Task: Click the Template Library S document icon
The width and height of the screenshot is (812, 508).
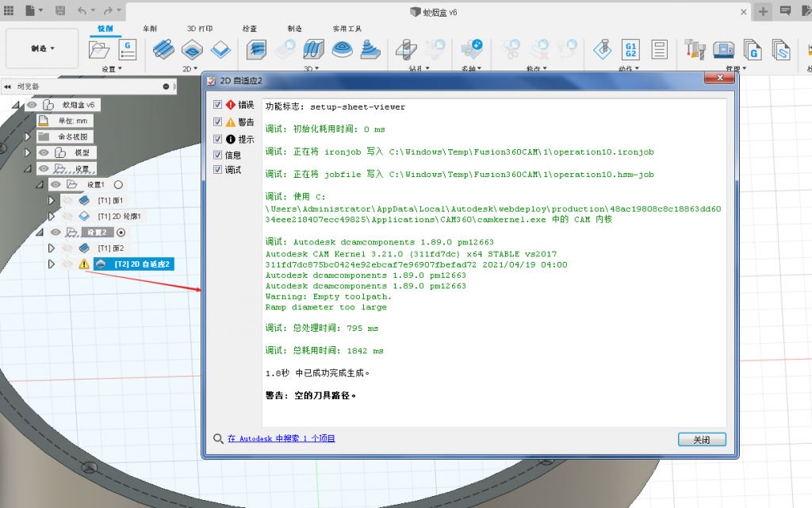Action: pyautogui.click(x=781, y=50)
